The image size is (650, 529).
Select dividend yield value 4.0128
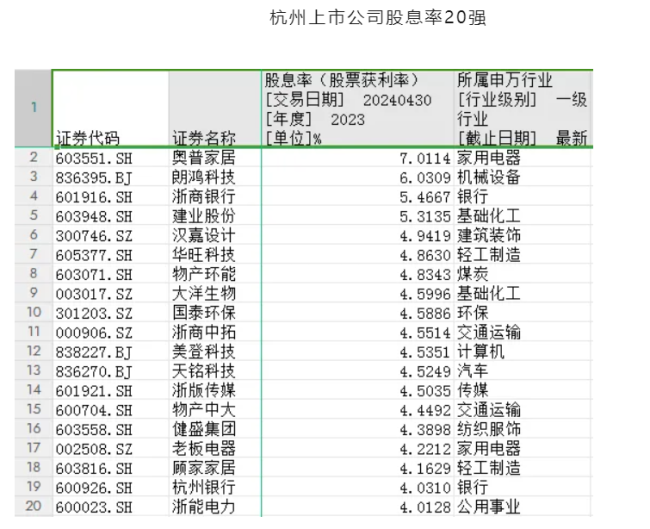(358, 507)
